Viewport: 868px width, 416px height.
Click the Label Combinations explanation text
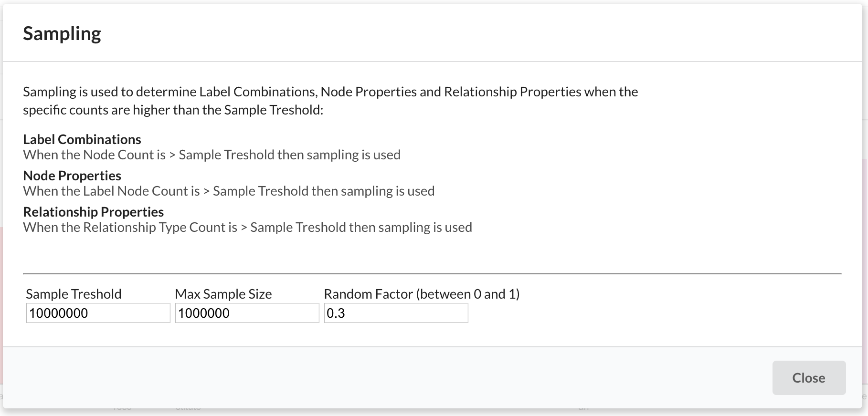pyautogui.click(x=212, y=155)
